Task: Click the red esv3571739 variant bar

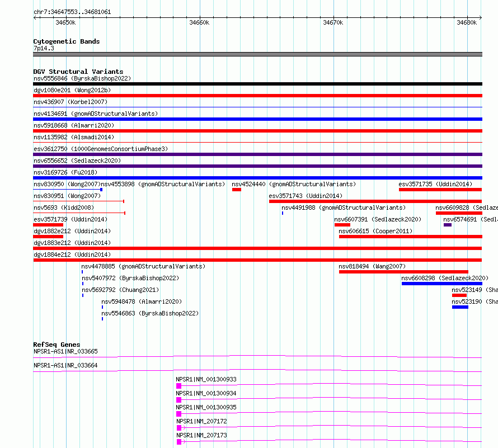Action: tap(48, 225)
